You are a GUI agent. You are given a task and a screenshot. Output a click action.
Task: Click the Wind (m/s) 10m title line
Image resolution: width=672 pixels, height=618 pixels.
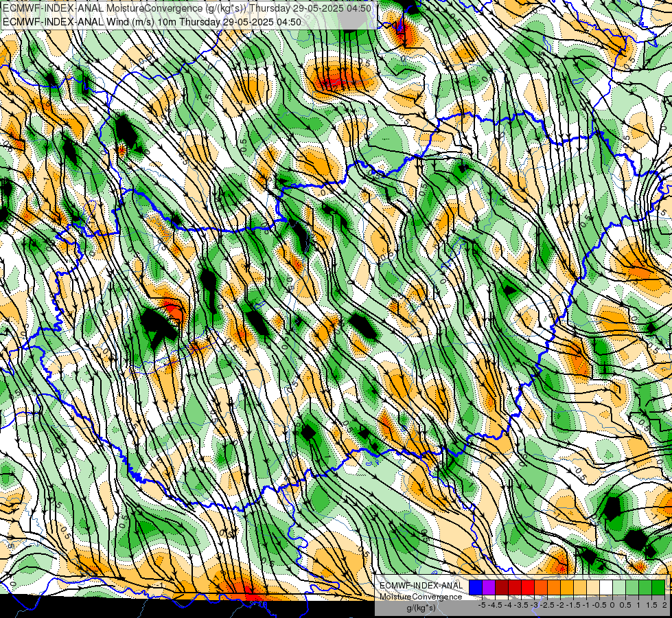click(151, 22)
